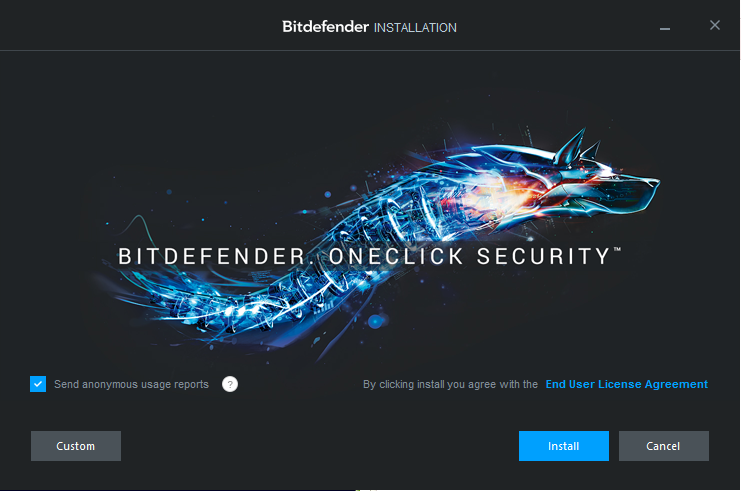
Task: Click the 'ONECLICK' word in the tagline
Action: [x=396, y=257]
